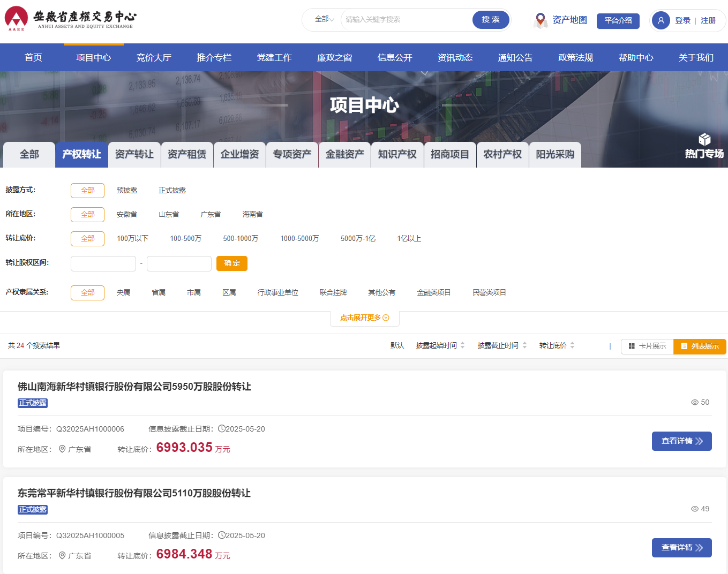The height and width of the screenshot is (574, 728).
Task: Filter price by 1亿以上
Action: (409, 238)
